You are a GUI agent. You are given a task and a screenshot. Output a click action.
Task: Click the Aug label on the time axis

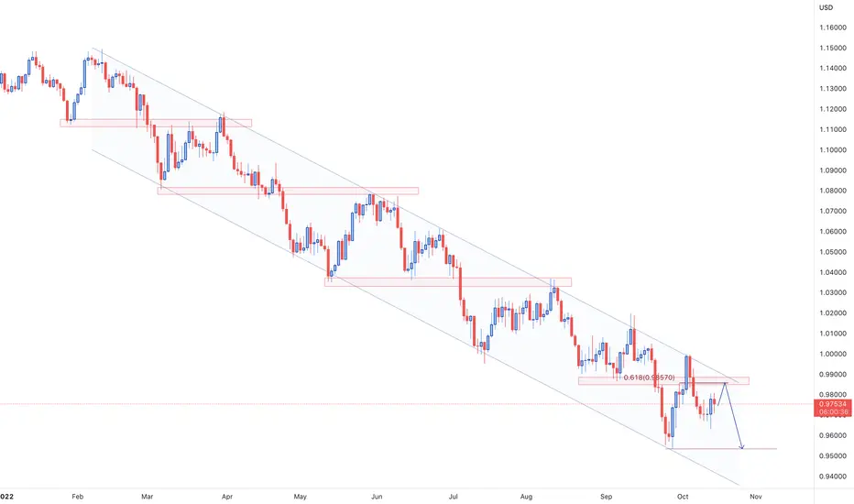[526, 497]
